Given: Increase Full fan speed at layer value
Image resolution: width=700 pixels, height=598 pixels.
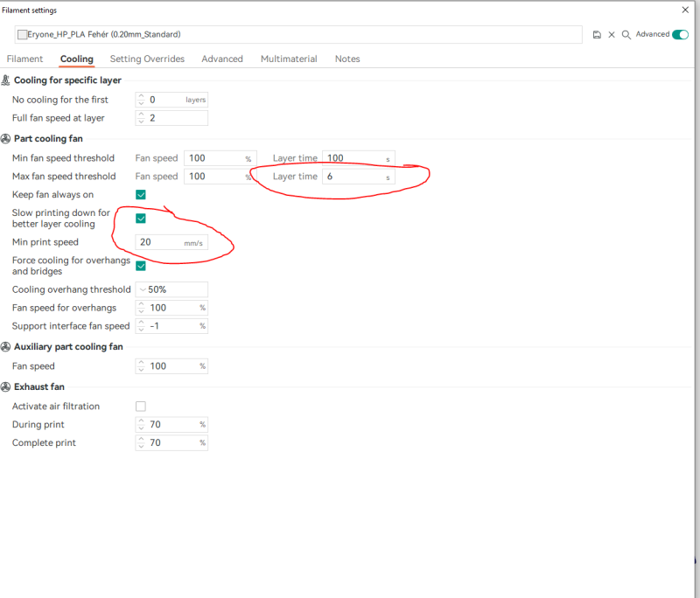Looking at the screenshot, I should pos(141,115).
